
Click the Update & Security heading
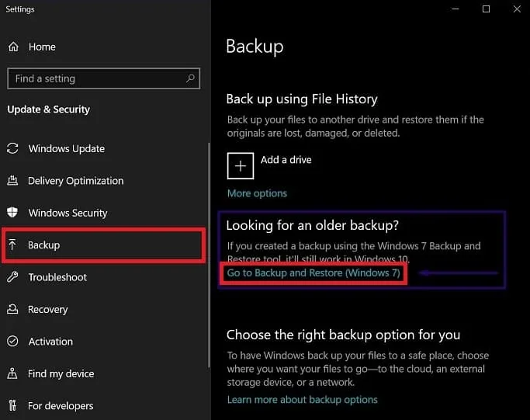(x=49, y=109)
